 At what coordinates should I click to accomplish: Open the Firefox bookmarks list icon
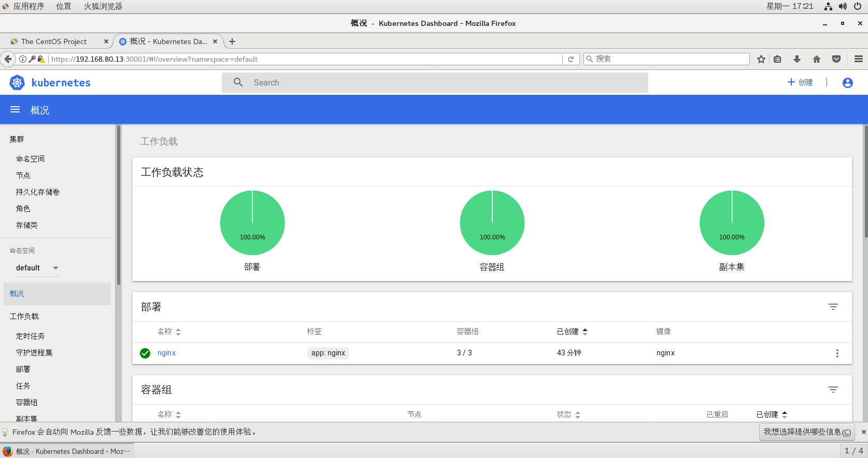point(777,59)
